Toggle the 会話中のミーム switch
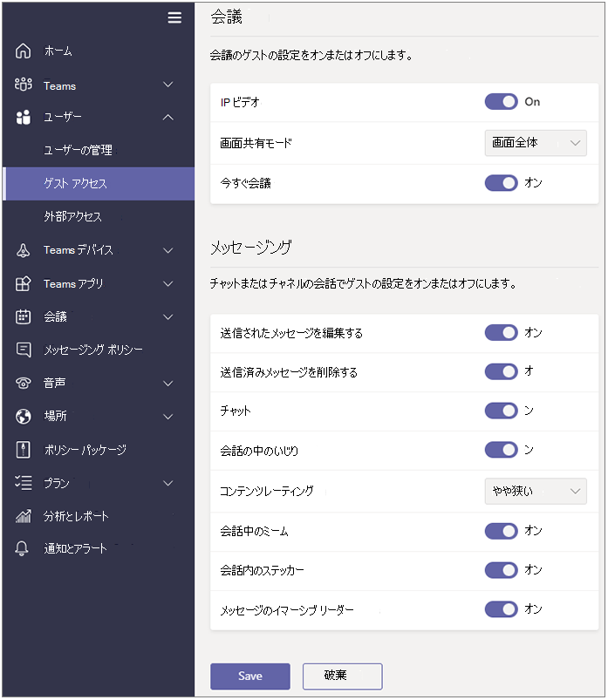This screenshot has width=608, height=700. pos(502,531)
